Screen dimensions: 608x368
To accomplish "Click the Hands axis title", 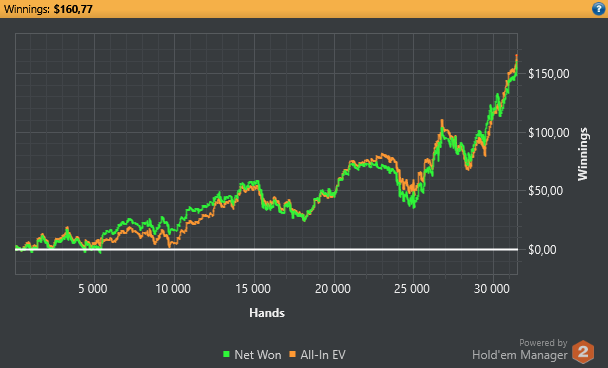I will coord(267,313).
